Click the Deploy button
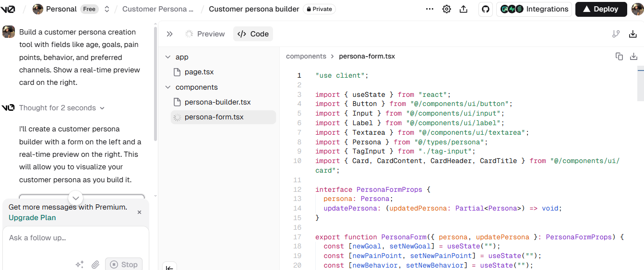Viewport: 644px width, 270px height. pos(601,9)
